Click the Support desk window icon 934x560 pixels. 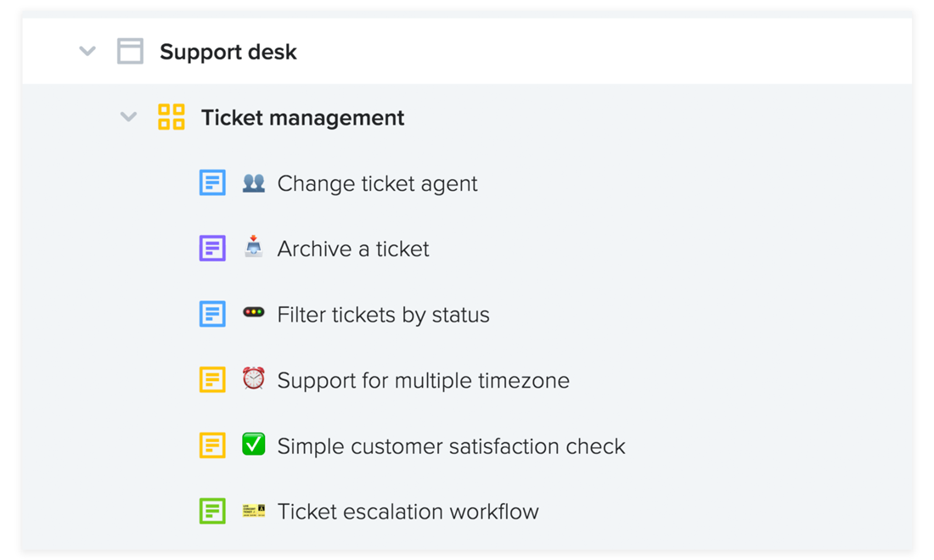[x=130, y=51]
